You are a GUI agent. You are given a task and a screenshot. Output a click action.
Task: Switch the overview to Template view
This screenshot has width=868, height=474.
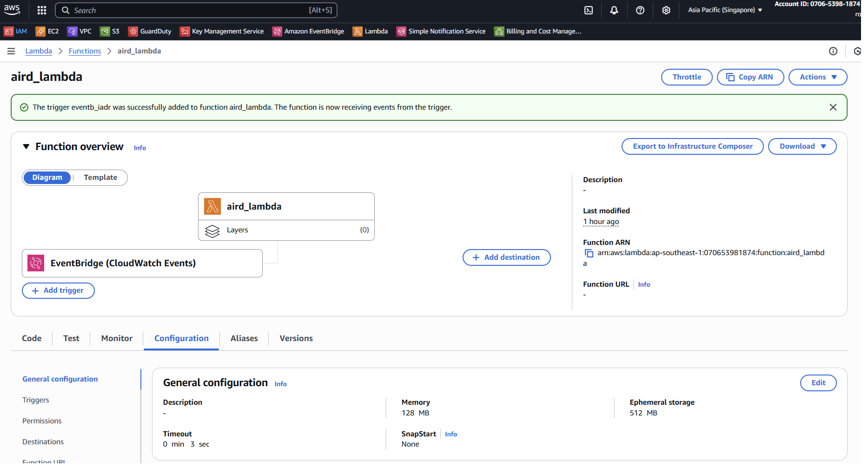(100, 178)
